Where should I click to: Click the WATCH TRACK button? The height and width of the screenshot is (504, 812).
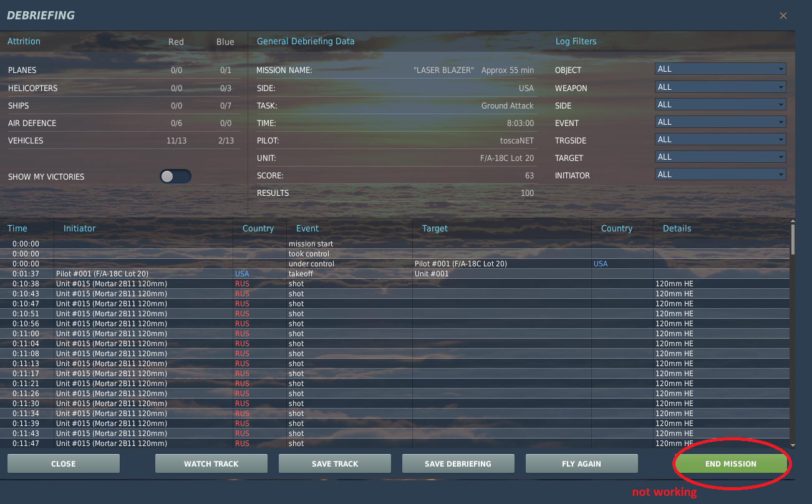click(211, 463)
